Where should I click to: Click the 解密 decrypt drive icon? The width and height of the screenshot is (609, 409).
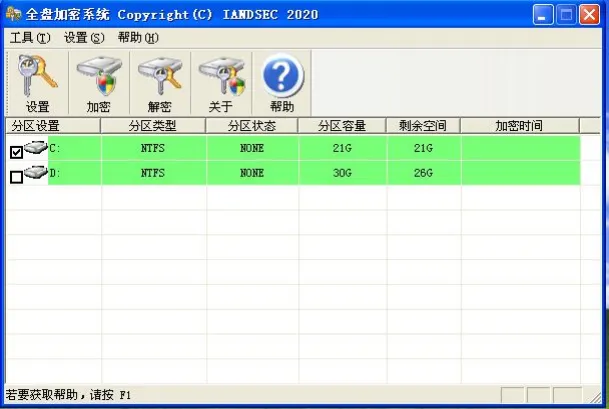click(x=160, y=83)
